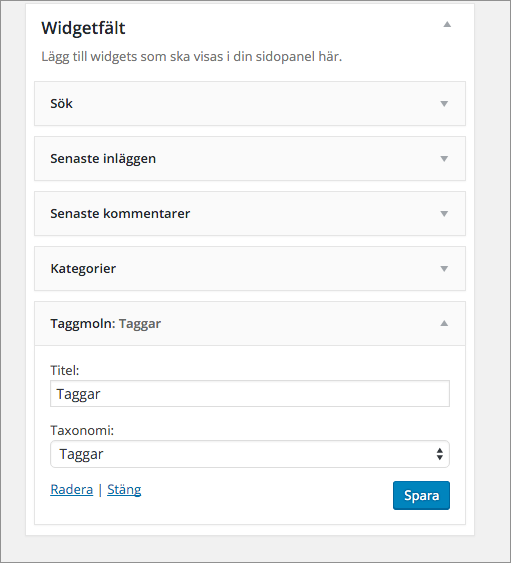511x563 pixels.
Task: Click the Taggmoln: Taggar widget title
Action: click(x=106, y=324)
